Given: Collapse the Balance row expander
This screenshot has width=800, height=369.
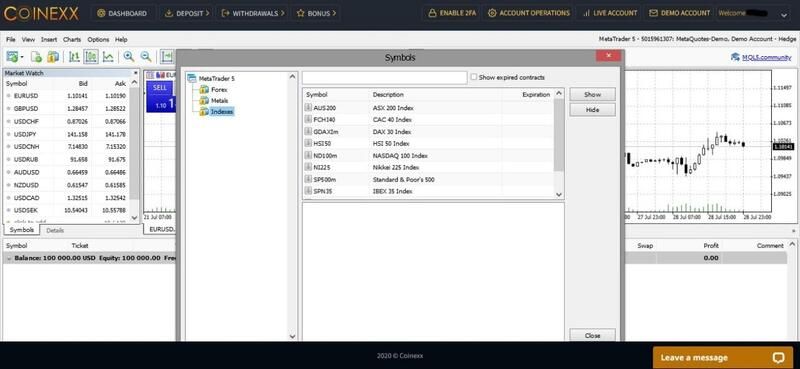Looking at the screenshot, I should pyautogui.click(x=9, y=258).
